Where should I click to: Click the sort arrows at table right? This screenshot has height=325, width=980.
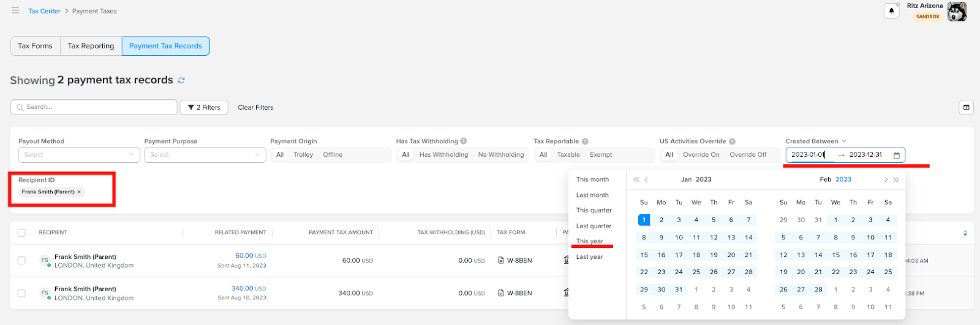965,233
